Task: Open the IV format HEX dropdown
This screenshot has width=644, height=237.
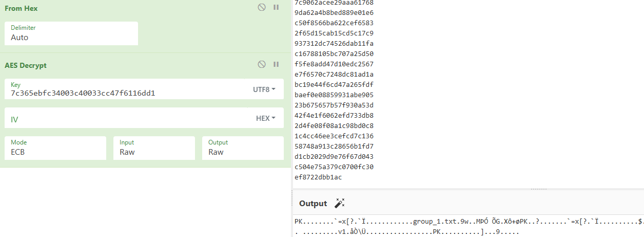Action: coord(265,118)
